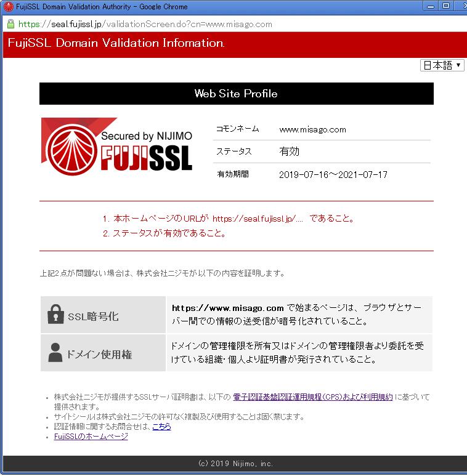Click the ドメイン使用権 label

(99, 355)
